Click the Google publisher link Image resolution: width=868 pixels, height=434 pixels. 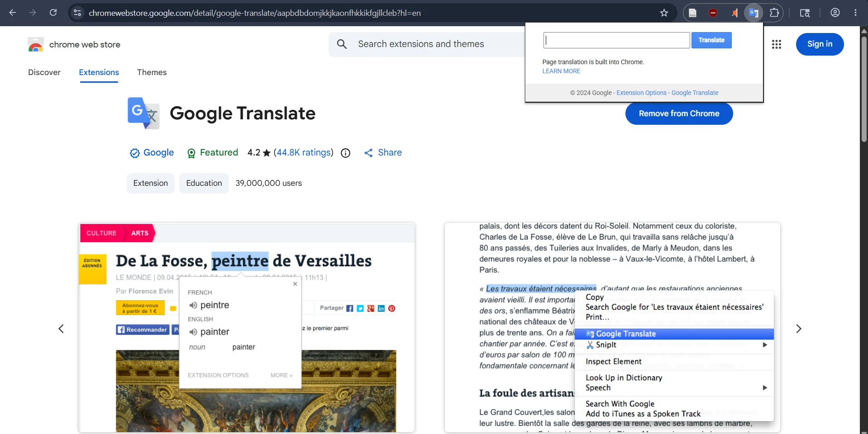[158, 152]
